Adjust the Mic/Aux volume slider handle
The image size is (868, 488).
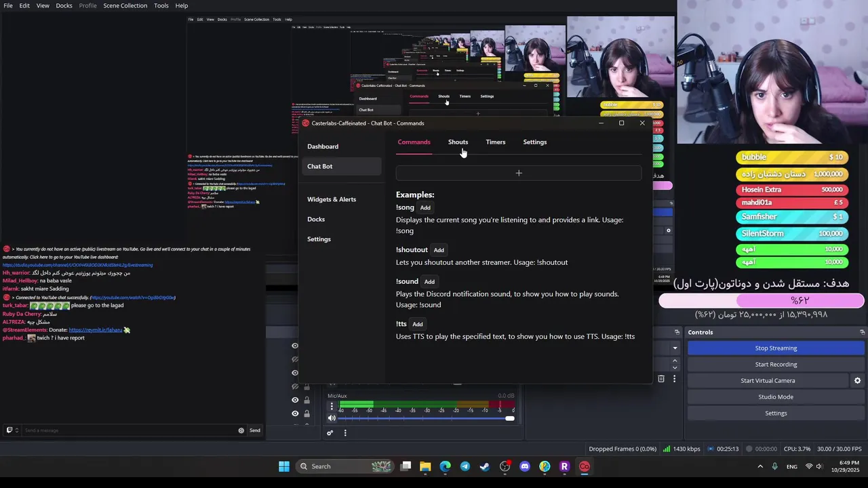[510, 418]
